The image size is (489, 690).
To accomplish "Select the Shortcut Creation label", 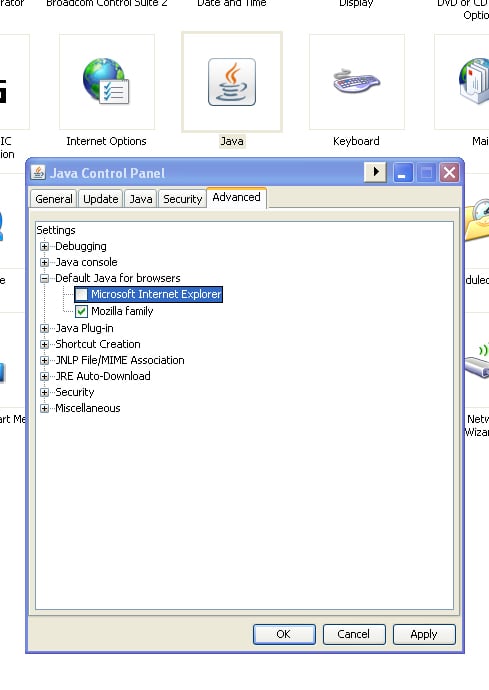I will (x=98, y=344).
